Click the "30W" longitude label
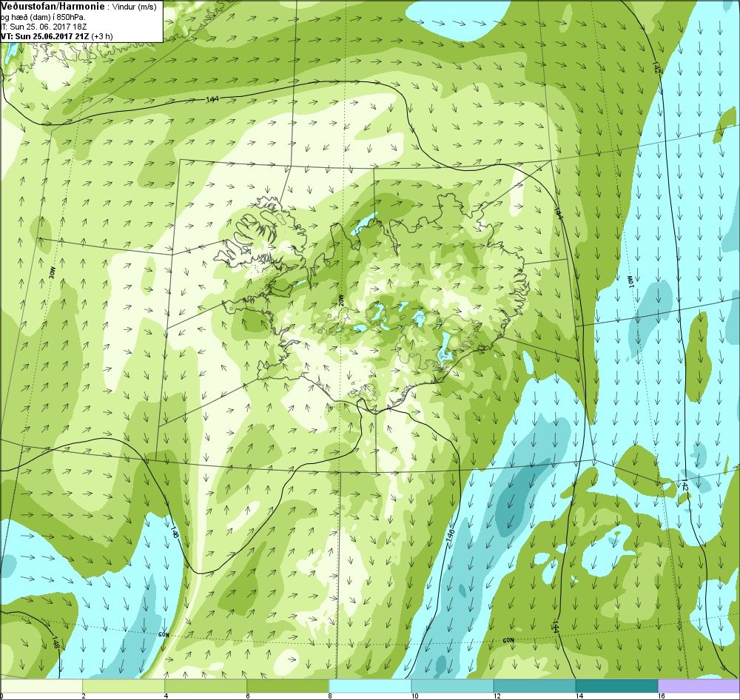Screen dimensions: 740x700 (52, 273)
